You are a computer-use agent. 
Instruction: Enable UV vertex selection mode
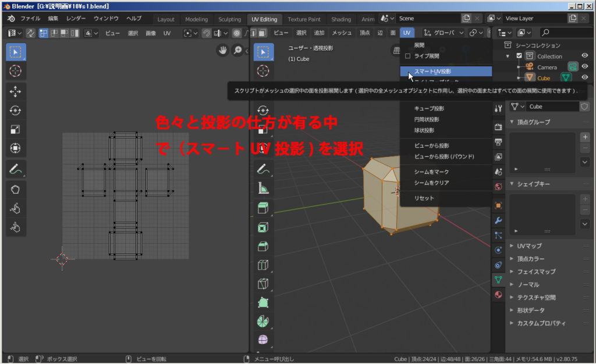click(43, 33)
